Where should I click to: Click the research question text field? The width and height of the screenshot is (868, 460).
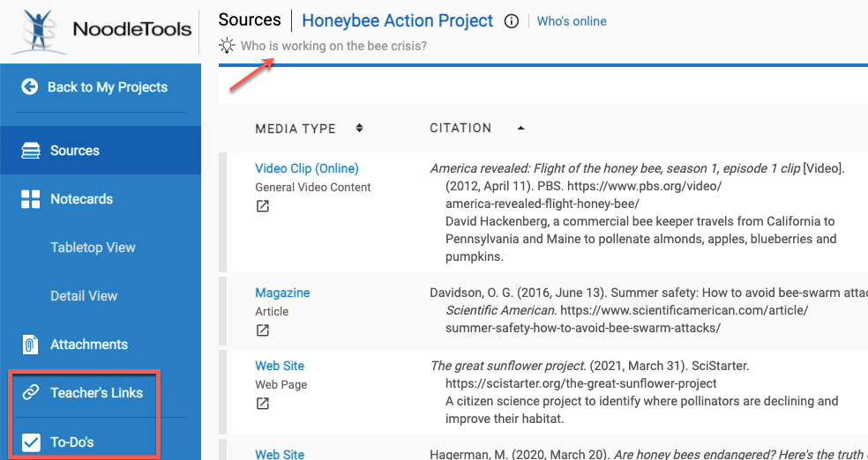pyautogui.click(x=333, y=46)
